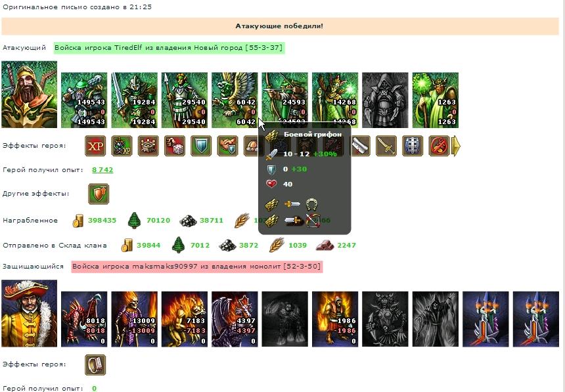This screenshot has width=565, height=392.
Task: Select the sword hero effect icon
Action: tap(386, 146)
